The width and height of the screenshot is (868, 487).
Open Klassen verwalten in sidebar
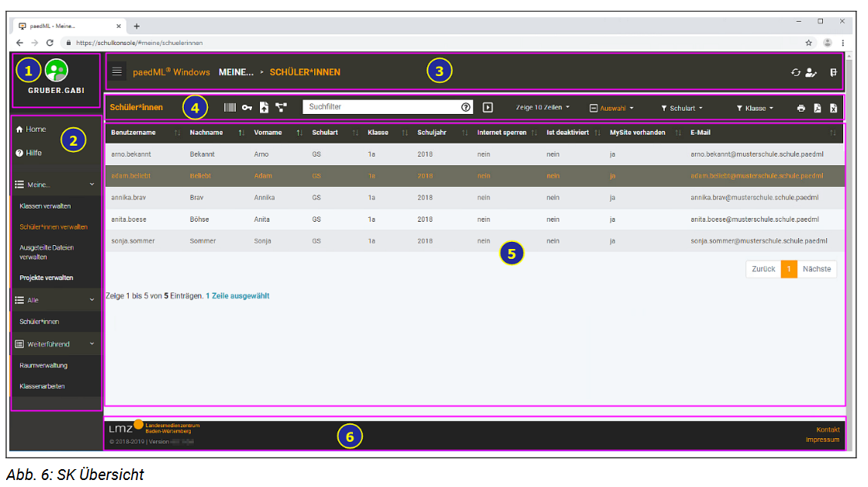coord(46,206)
